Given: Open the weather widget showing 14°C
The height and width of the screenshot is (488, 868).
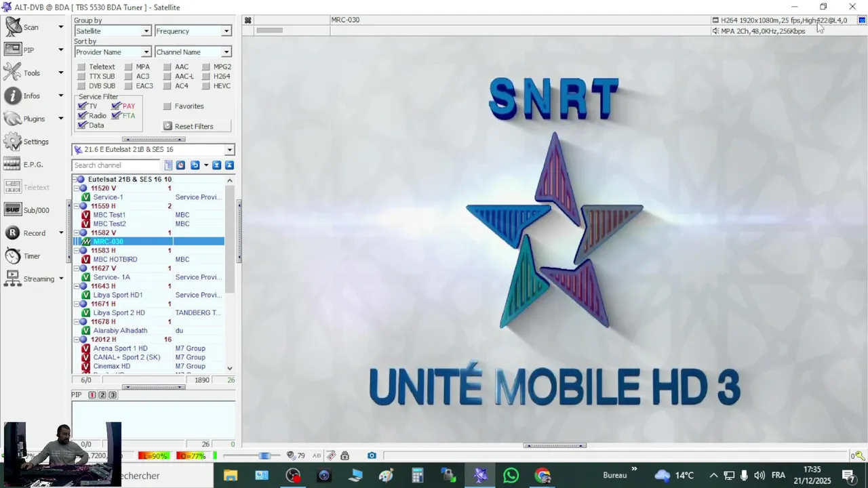Looking at the screenshot, I should 674,475.
